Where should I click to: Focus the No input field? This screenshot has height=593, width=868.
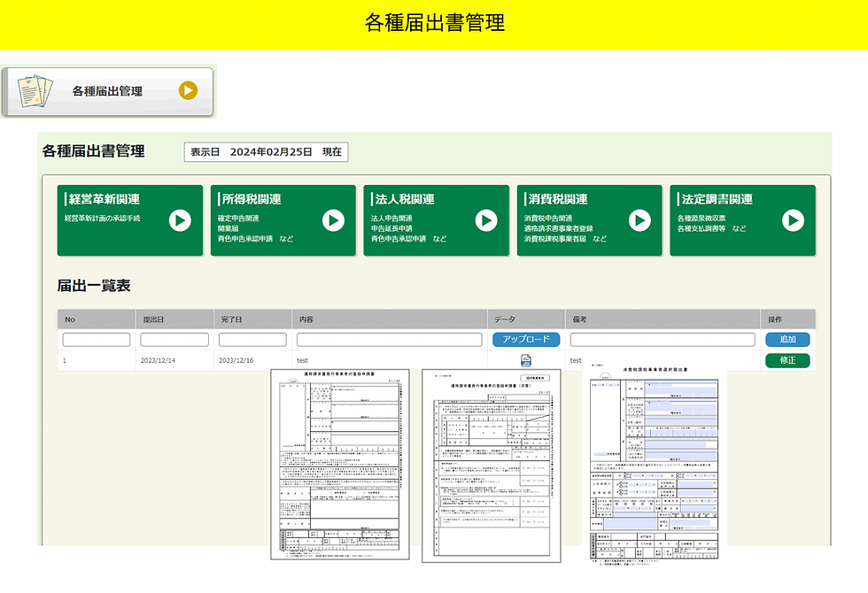click(97, 339)
